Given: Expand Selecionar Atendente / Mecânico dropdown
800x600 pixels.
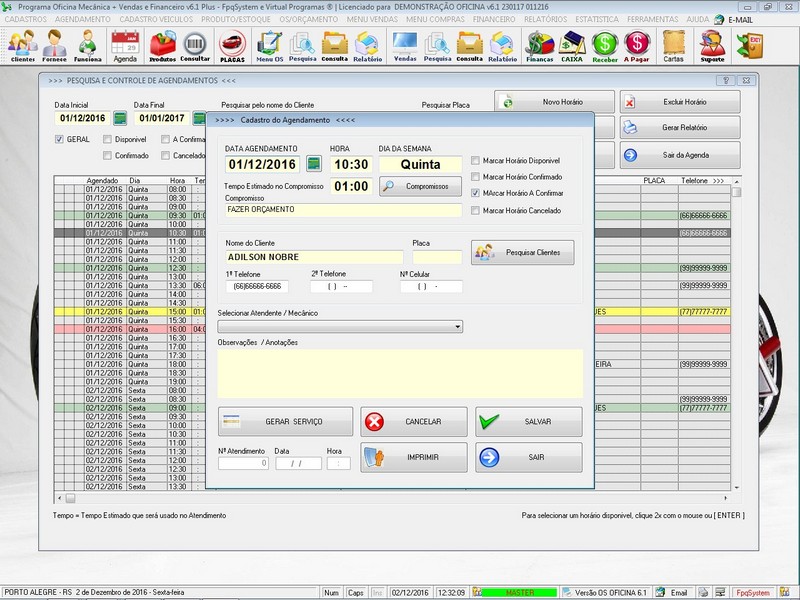Looking at the screenshot, I should click(x=458, y=326).
